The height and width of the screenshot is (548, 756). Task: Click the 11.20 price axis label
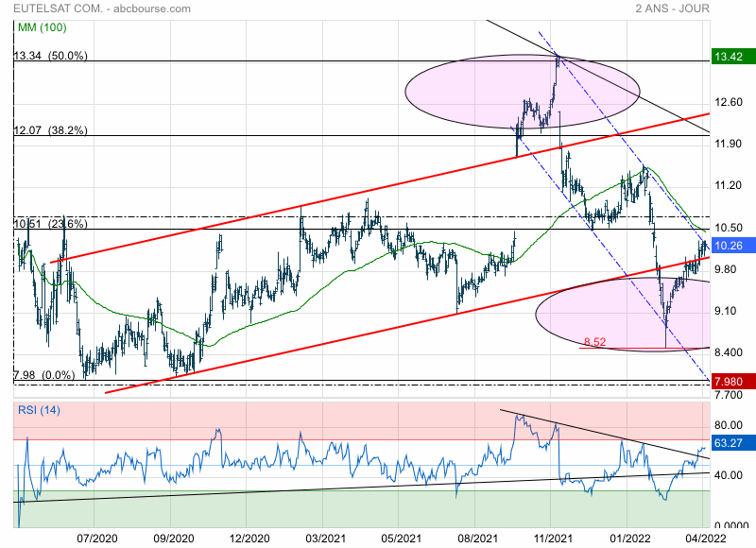(729, 185)
